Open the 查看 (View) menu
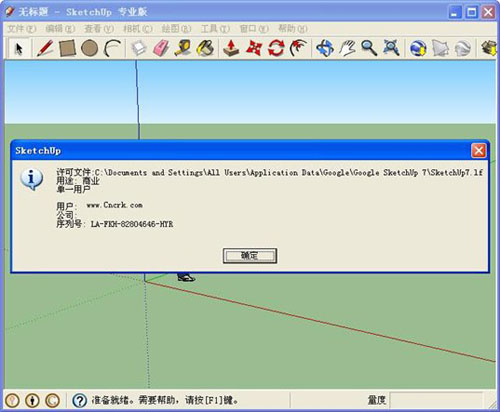The height and width of the screenshot is (412, 500). (99, 29)
